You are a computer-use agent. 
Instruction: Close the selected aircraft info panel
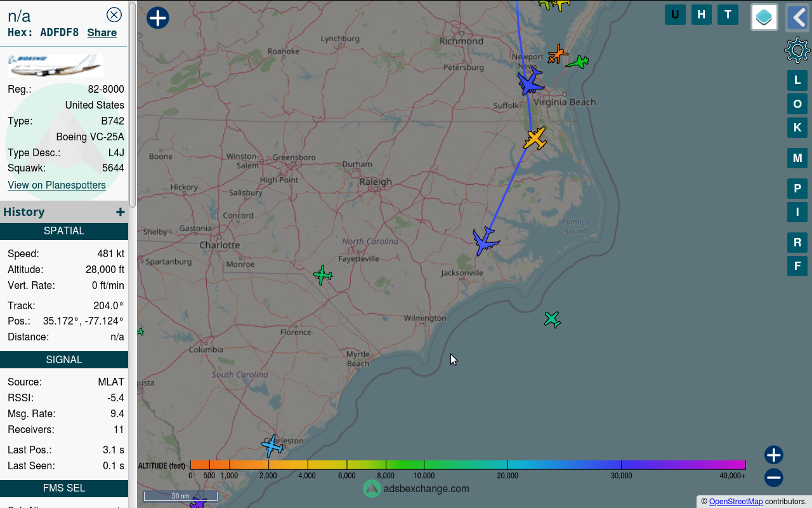point(114,15)
